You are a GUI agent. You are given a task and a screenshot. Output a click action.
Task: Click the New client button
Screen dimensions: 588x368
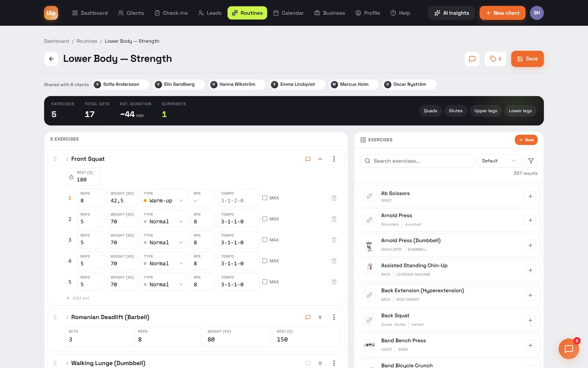502,13
